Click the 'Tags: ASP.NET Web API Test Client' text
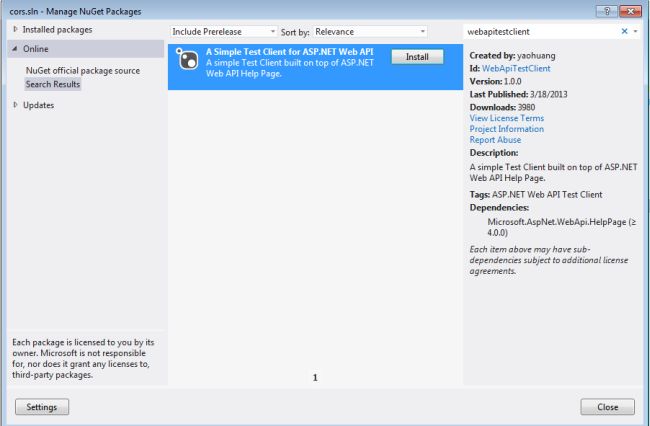The height and width of the screenshot is (426, 650). pyautogui.click(x=536, y=195)
